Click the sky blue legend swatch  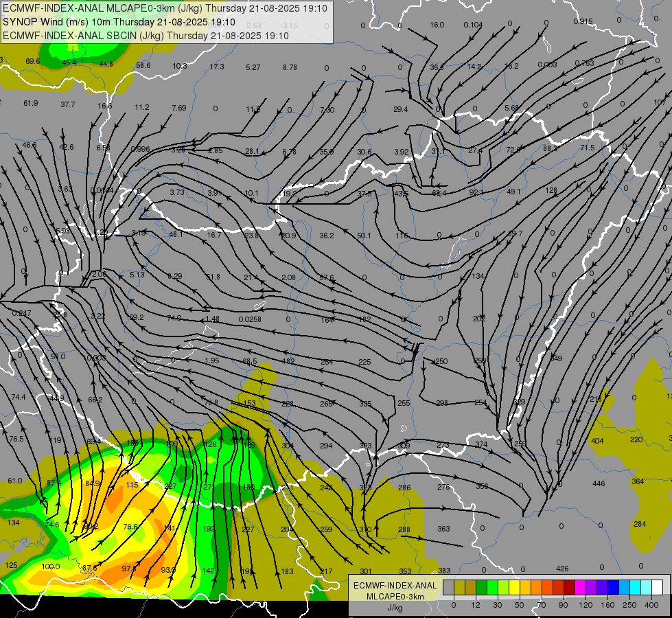[625, 587]
